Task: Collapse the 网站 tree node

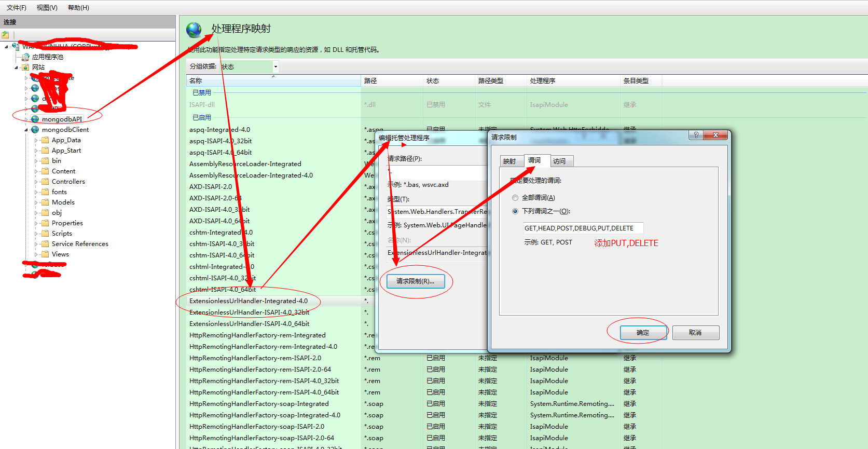Action: click(x=16, y=67)
